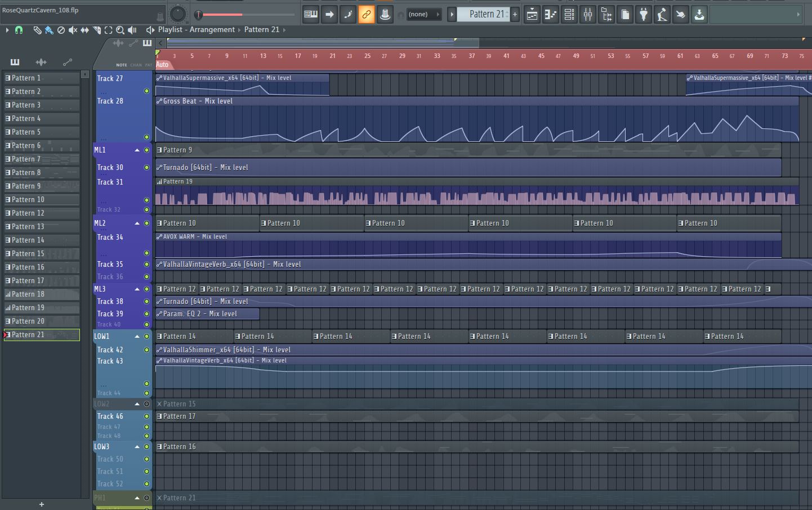Mute the ML1 track group
The image size is (812, 510).
pyautogui.click(x=146, y=150)
